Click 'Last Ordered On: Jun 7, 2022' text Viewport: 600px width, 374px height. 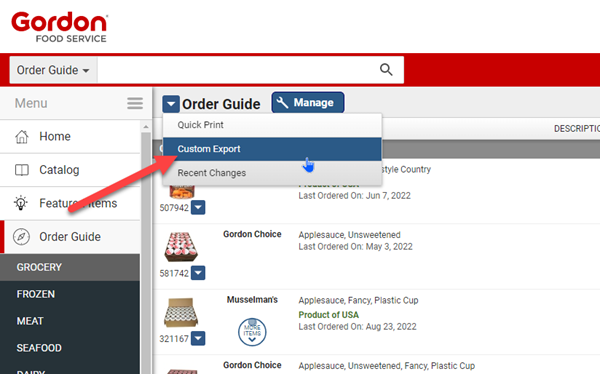point(354,196)
